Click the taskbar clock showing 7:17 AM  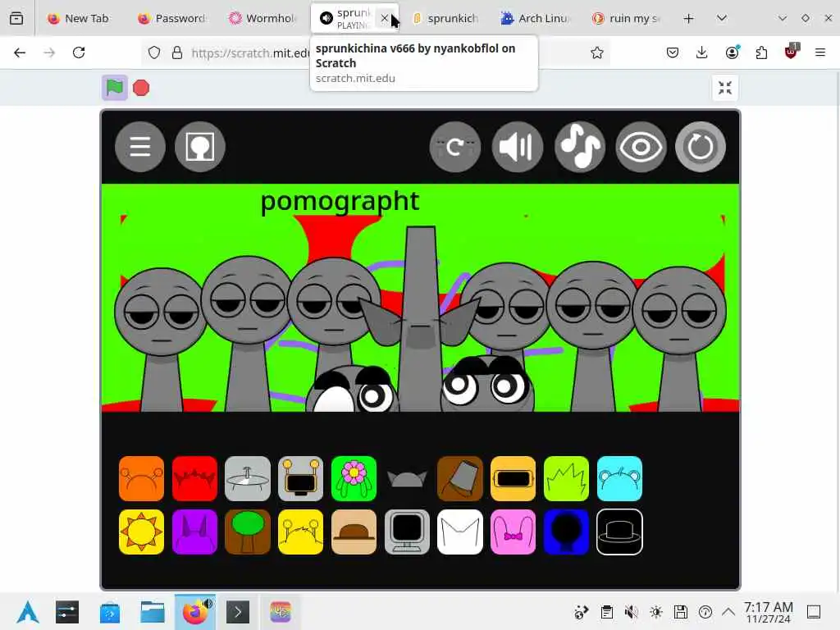pyautogui.click(x=768, y=612)
